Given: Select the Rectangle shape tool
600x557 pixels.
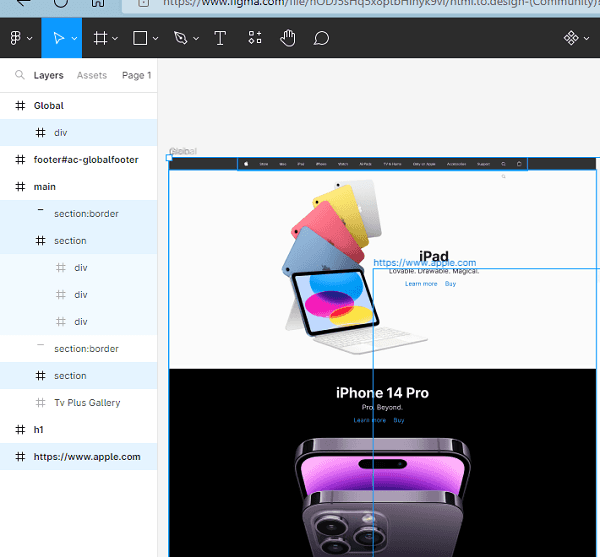Looking at the screenshot, I should pyautogui.click(x=140, y=38).
